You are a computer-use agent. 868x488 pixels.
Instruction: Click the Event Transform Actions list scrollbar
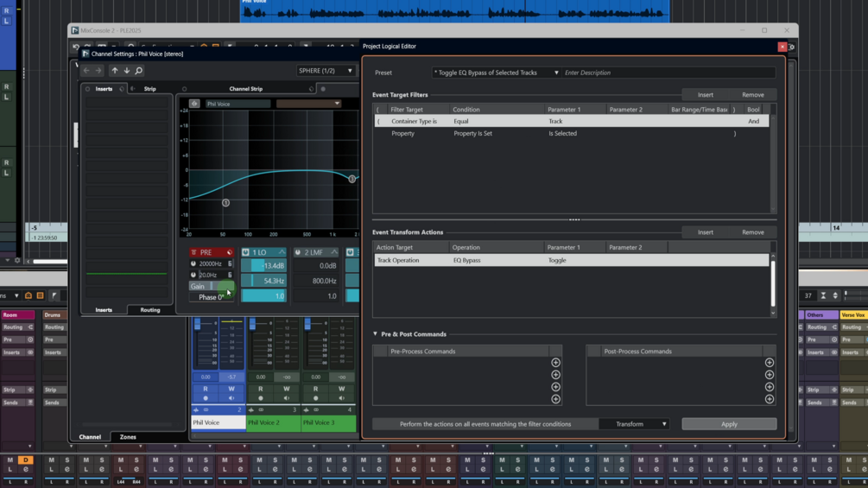point(773,283)
